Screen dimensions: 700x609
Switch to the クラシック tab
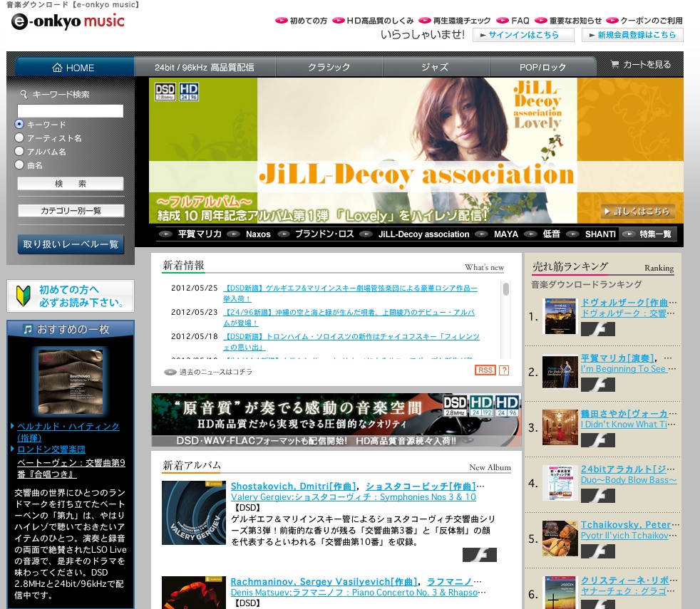[329, 67]
